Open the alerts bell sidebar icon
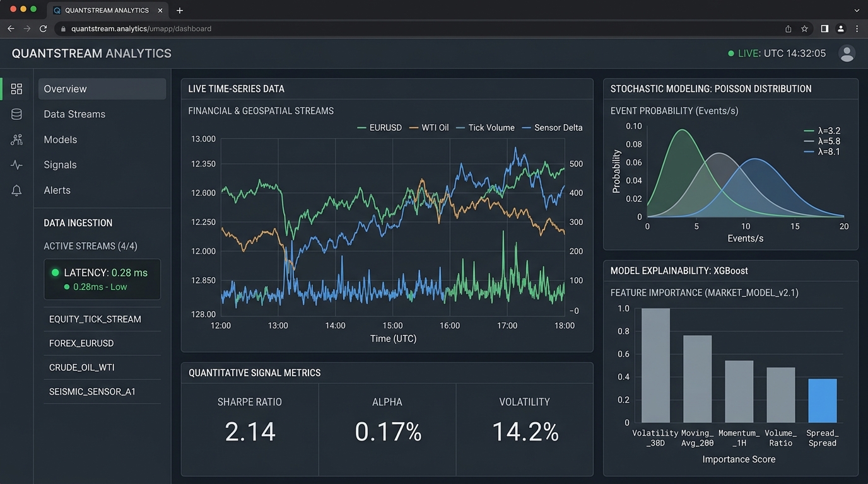The width and height of the screenshot is (868, 484). 16,190
